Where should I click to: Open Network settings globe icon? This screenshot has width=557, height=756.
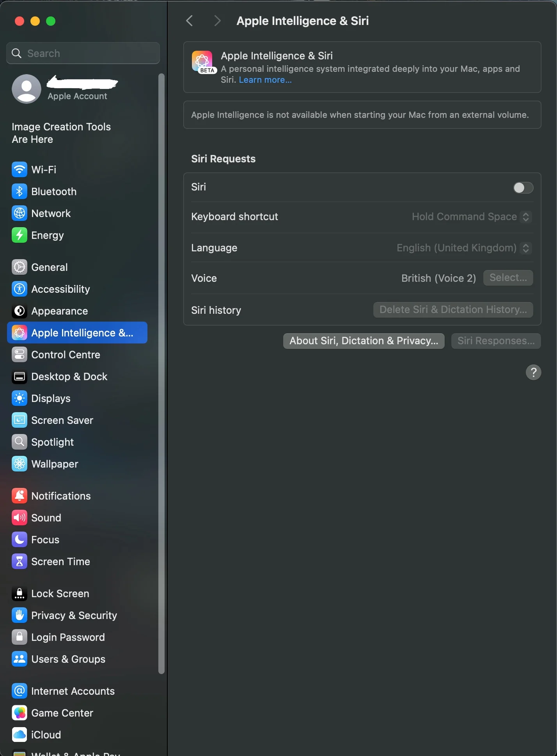pyautogui.click(x=20, y=213)
